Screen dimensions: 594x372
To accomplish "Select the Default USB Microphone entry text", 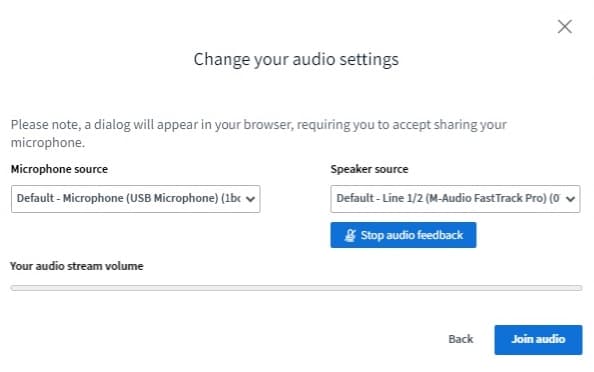I will pos(128,198).
